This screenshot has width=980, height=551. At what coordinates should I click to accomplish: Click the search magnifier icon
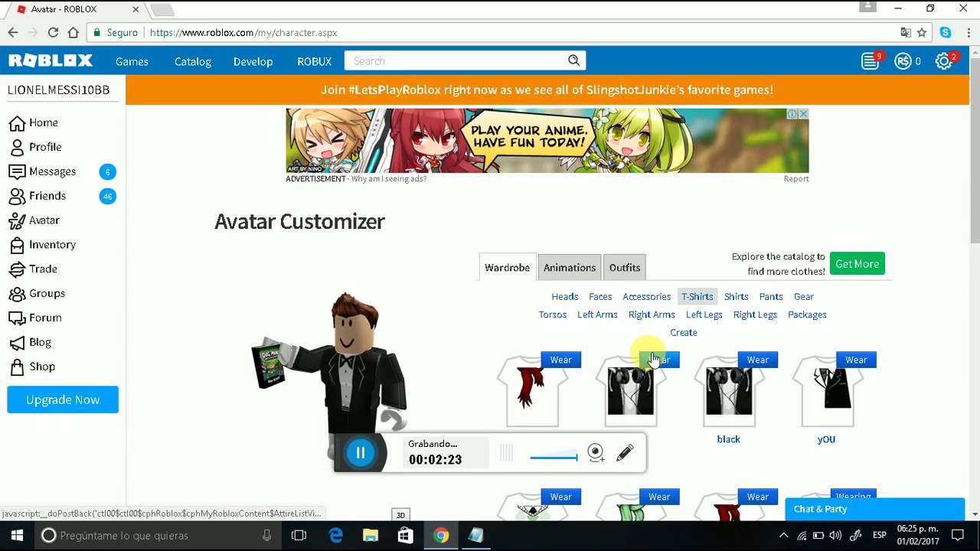tap(573, 60)
